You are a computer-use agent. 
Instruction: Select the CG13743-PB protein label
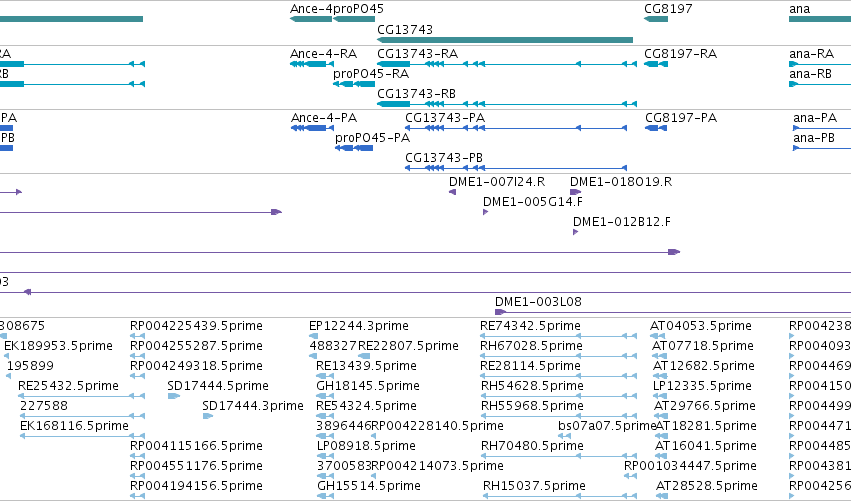(x=444, y=158)
